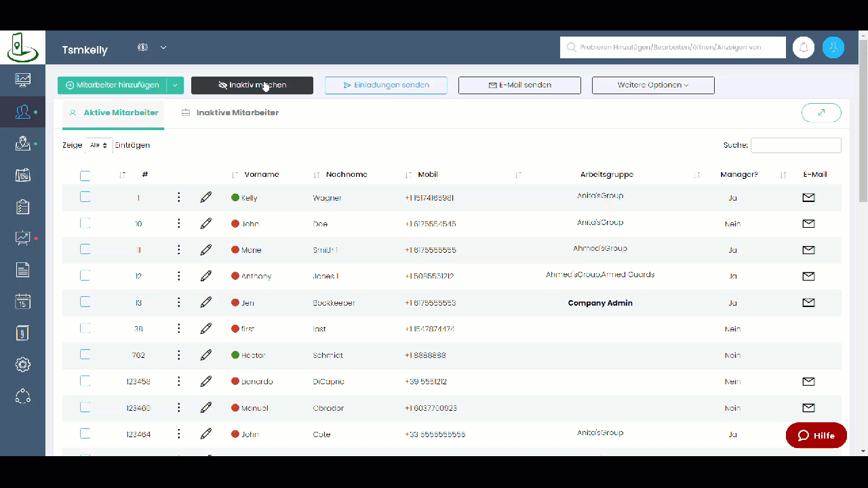Open the map location icon in sidebar
The image size is (868, 488).
tap(22, 143)
